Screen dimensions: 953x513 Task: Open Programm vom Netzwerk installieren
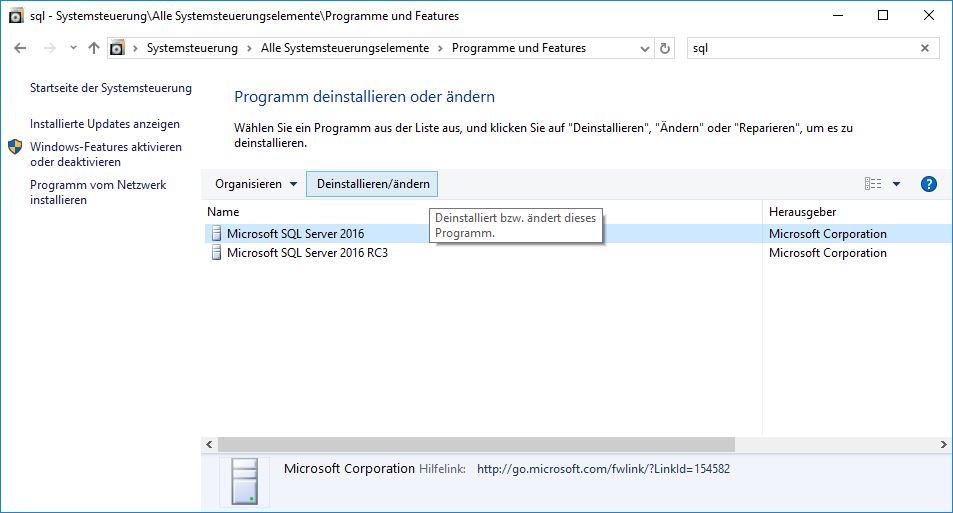(98, 192)
